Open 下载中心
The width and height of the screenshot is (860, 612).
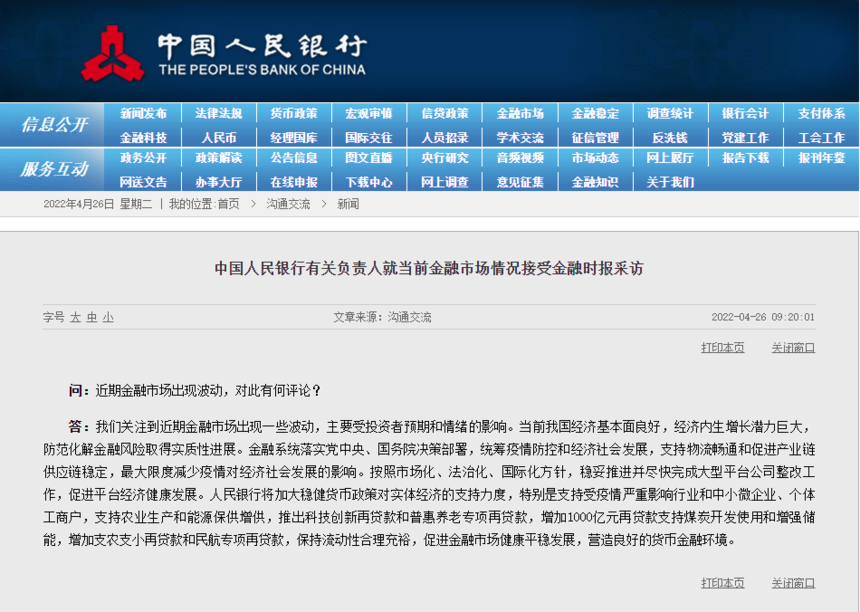click(369, 182)
